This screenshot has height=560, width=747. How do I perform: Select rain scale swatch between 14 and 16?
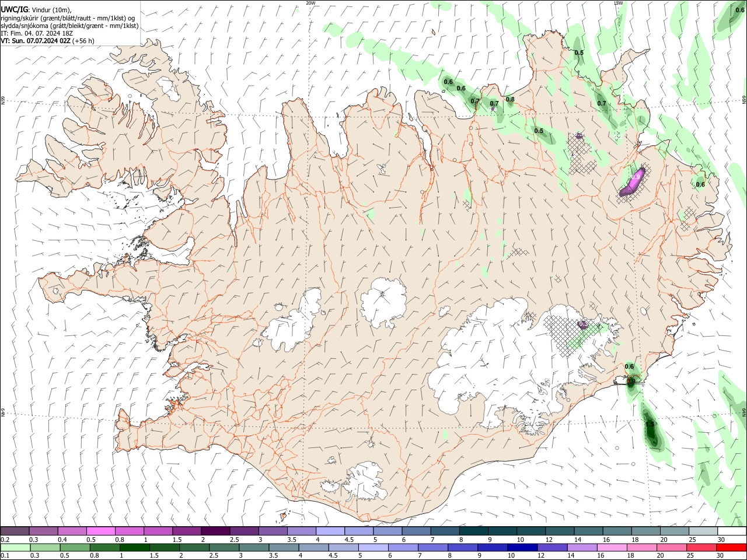click(582, 548)
